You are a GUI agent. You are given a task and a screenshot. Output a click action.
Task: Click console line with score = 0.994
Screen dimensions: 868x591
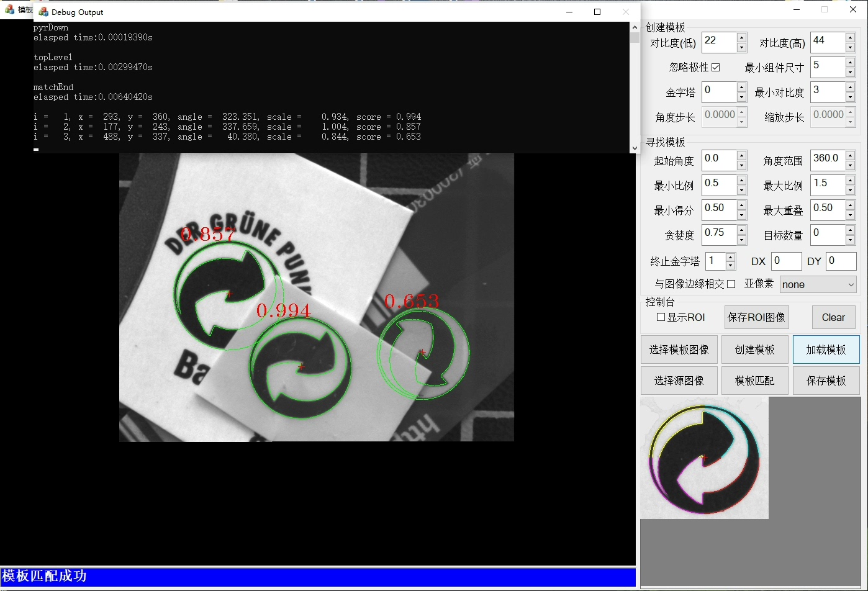(x=227, y=117)
